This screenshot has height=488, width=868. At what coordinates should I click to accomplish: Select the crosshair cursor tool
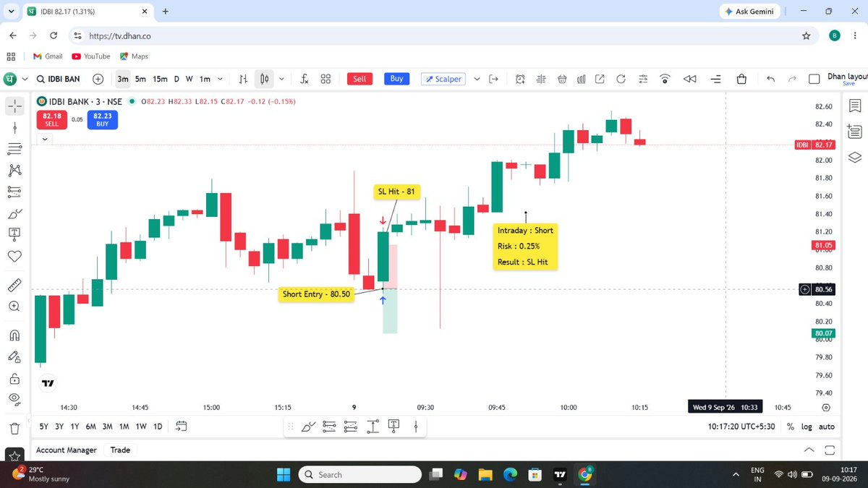tap(14, 106)
